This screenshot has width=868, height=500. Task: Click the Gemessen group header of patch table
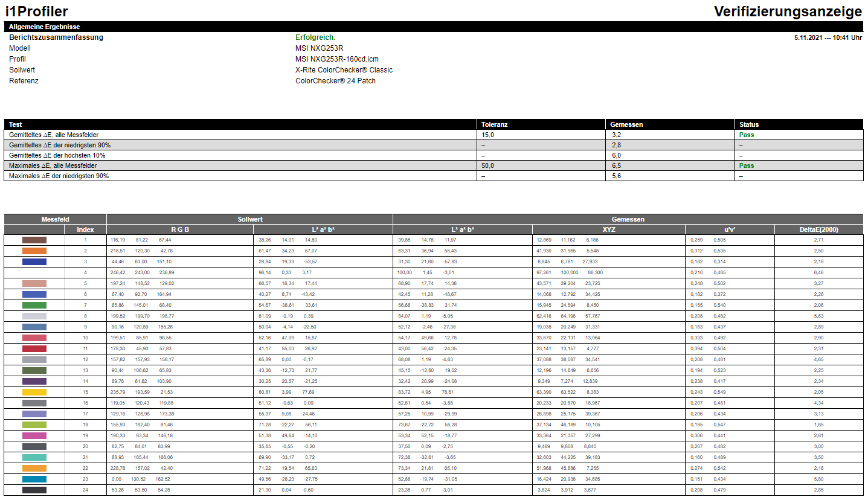628,219
